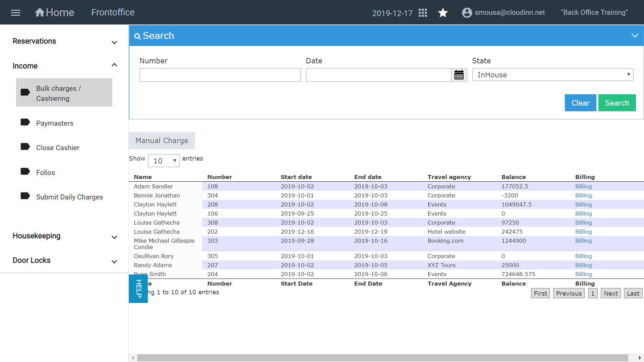The height and width of the screenshot is (362, 644).
Task: Open the hamburger menu icon
Action: tap(15, 13)
